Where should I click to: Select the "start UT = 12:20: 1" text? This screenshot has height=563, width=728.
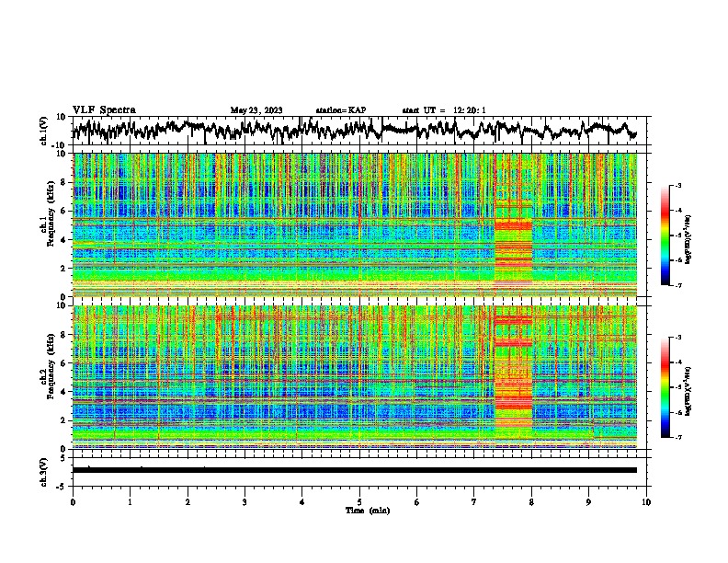[444, 110]
